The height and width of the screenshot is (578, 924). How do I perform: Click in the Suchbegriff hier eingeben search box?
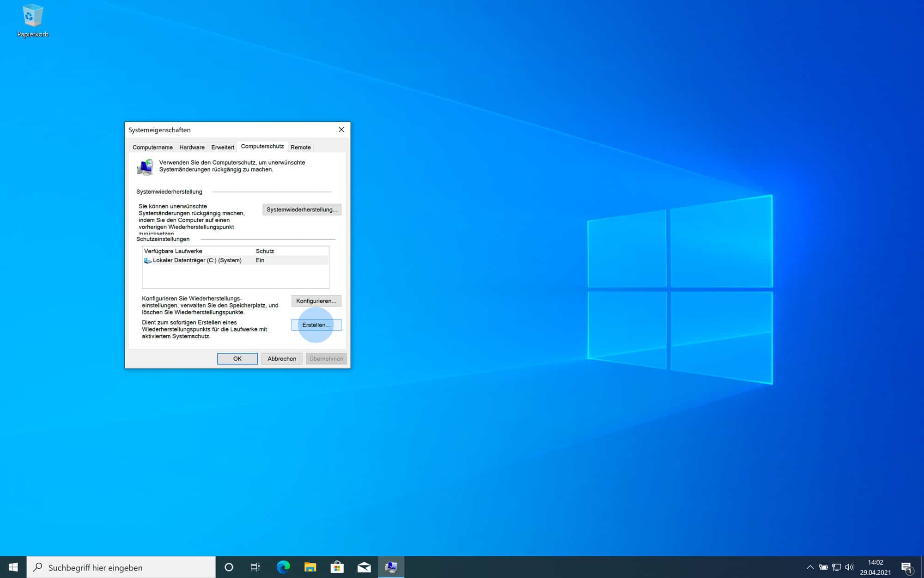[x=122, y=567]
